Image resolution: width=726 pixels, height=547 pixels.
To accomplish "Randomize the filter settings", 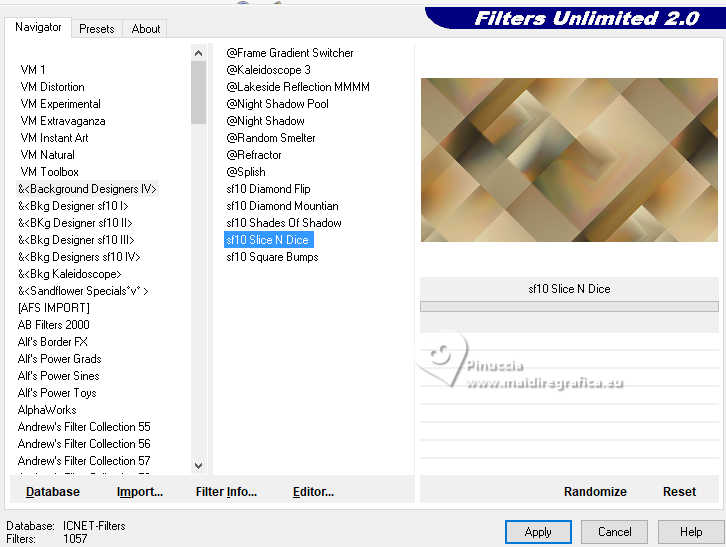I will [x=595, y=491].
